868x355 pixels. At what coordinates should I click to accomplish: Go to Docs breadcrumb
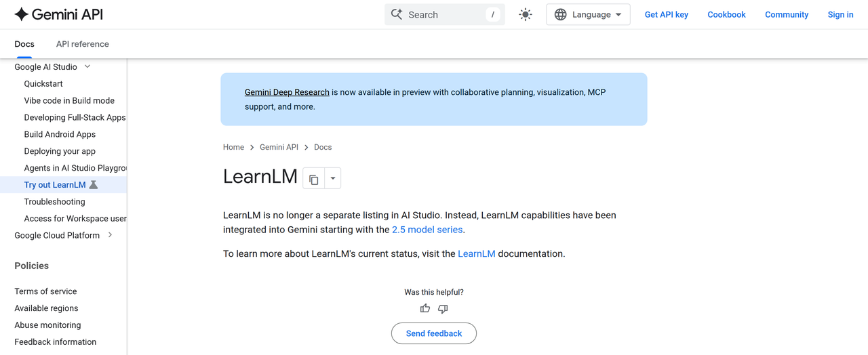tap(323, 147)
